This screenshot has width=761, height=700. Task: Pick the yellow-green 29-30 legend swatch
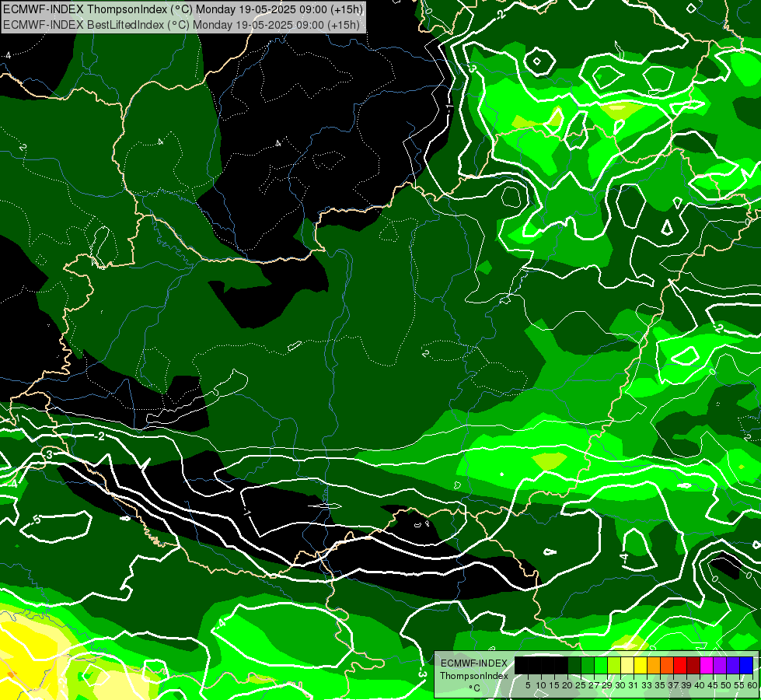point(614,665)
